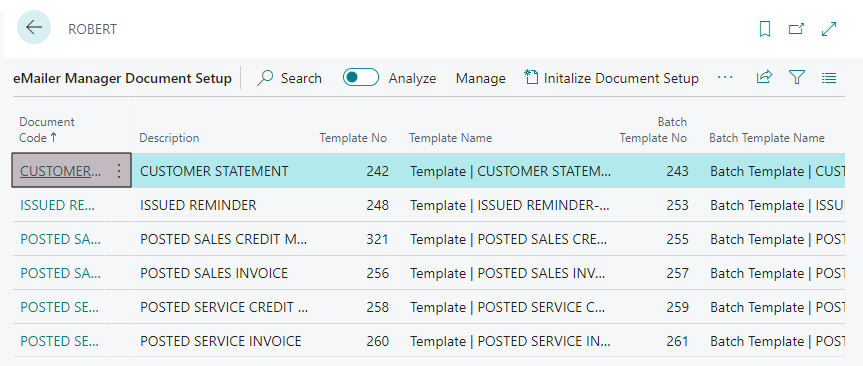Click Batch Template Name cell in ISSUED REMINDER row
Image resolution: width=863 pixels, height=366 pixels.
777,205
